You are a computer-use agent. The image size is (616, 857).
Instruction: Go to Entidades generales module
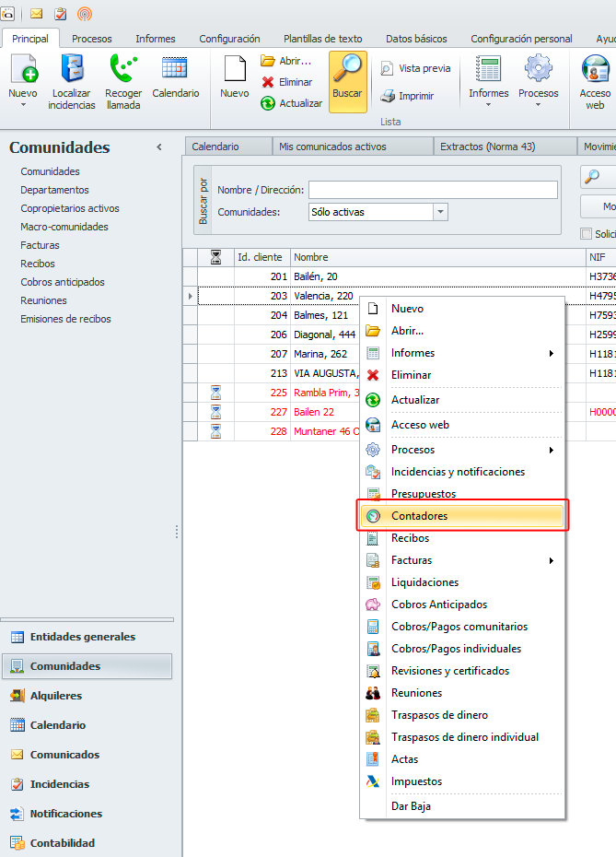[87, 637]
